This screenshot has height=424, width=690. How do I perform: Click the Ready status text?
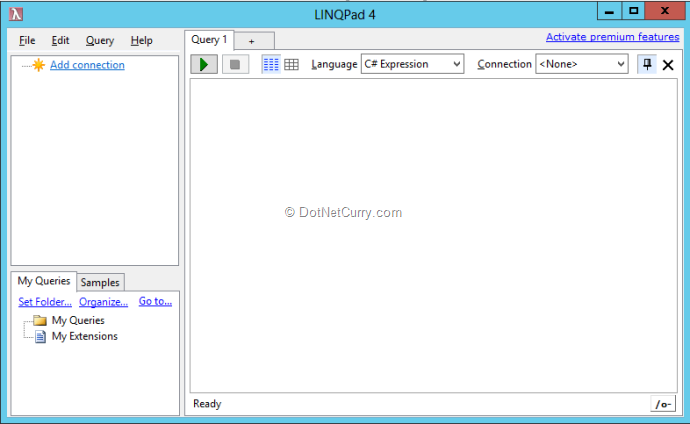(x=207, y=404)
